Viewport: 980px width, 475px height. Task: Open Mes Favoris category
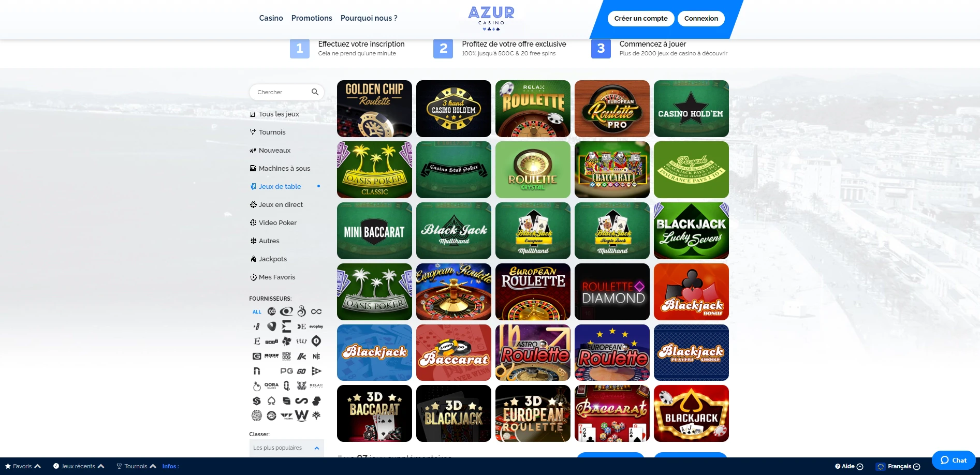pos(276,277)
